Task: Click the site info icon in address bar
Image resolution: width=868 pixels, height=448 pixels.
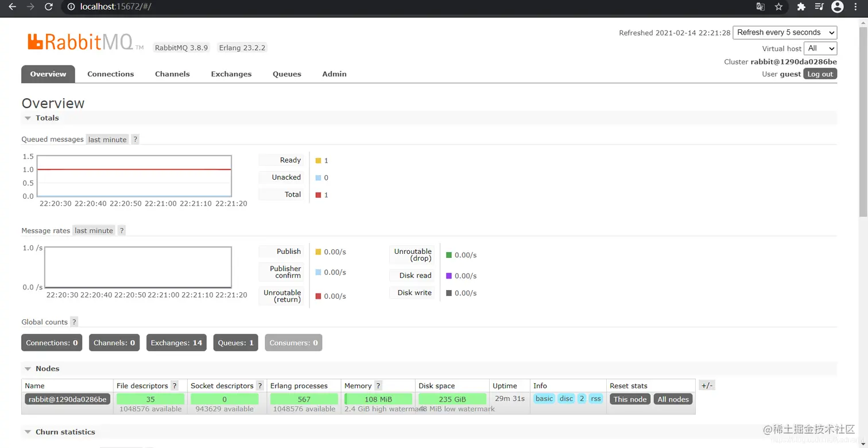Action: pyautogui.click(x=71, y=7)
